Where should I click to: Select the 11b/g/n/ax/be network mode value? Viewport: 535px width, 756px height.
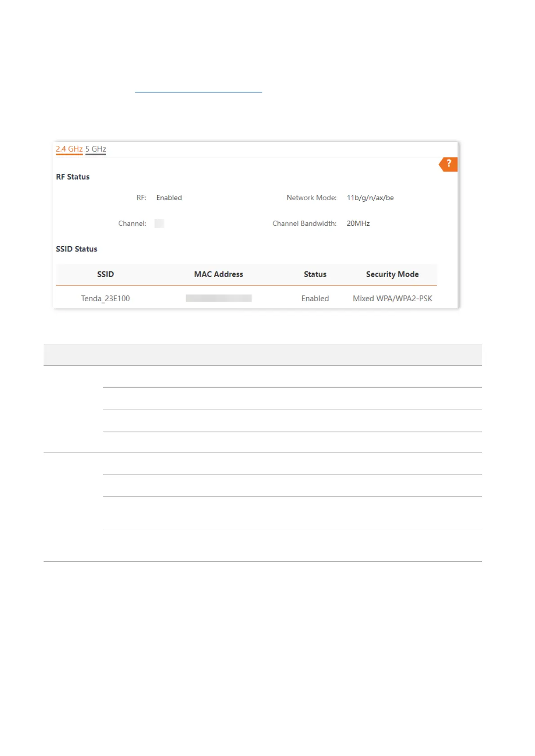(x=370, y=198)
